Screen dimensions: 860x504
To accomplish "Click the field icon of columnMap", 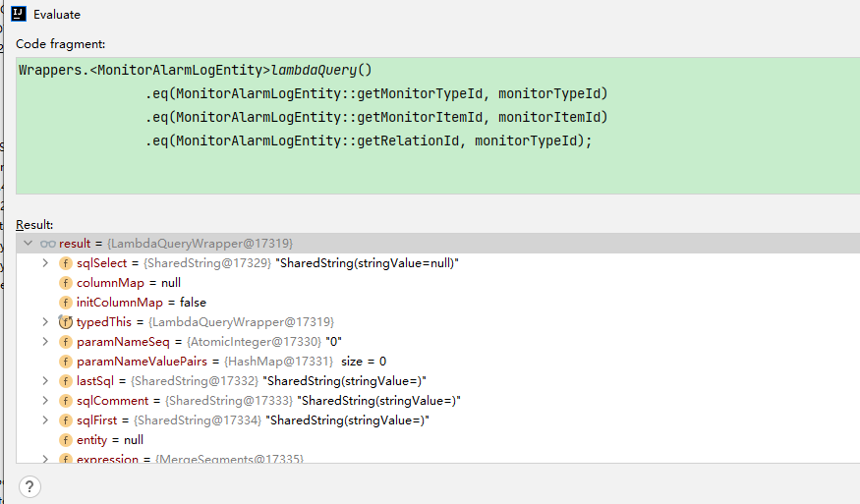I will [65, 283].
